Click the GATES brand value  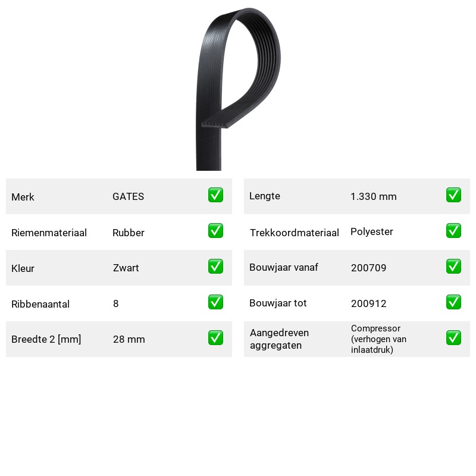[128, 196]
